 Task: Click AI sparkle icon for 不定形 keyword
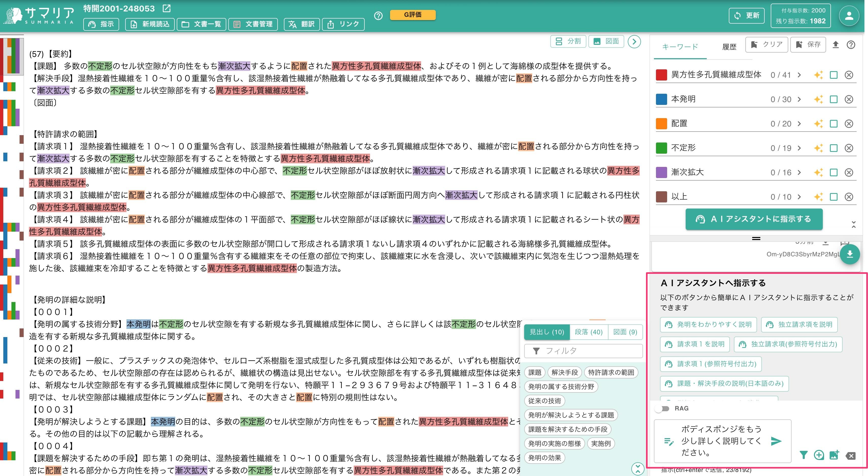pos(818,148)
